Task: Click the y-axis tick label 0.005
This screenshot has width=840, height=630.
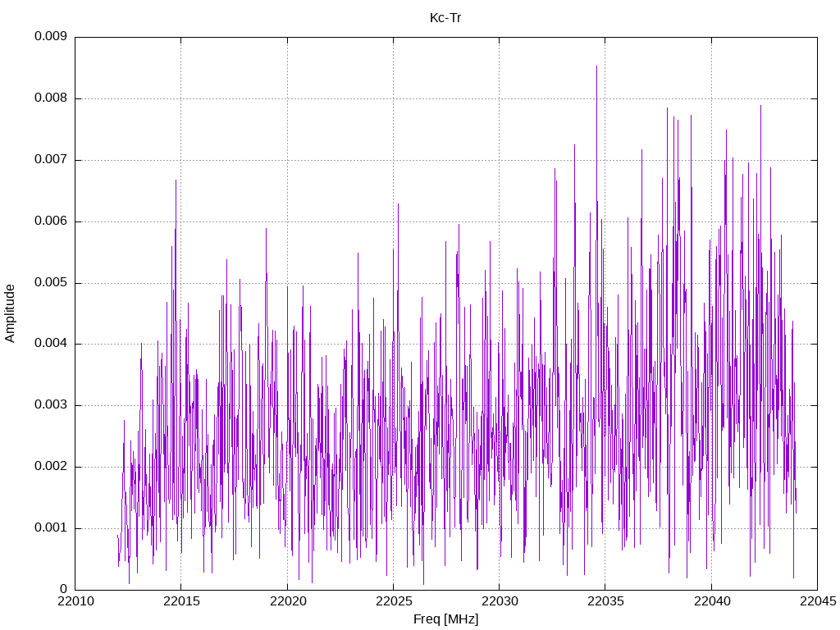Action: [51, 282]
